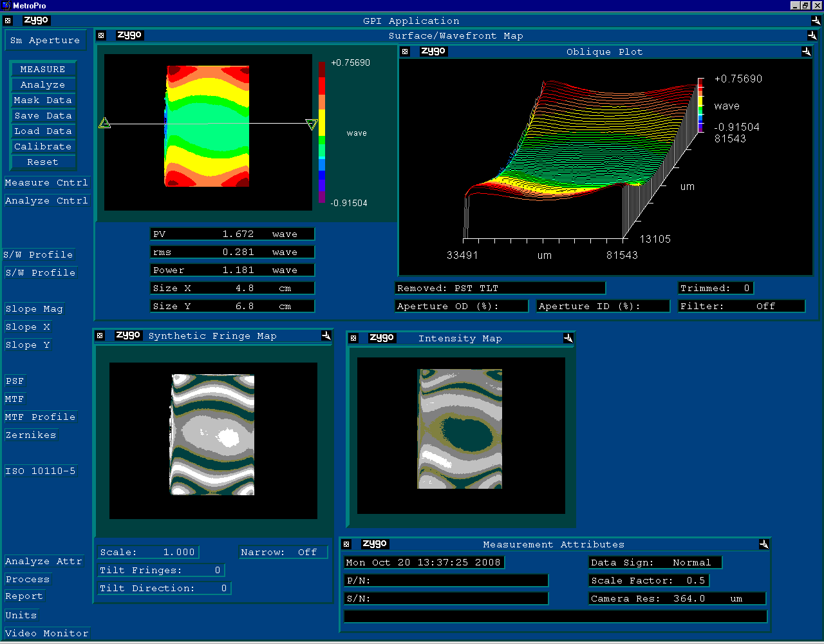Click the intensity map image
Viewport: 824px width, 644px height.
coord(461,436)
